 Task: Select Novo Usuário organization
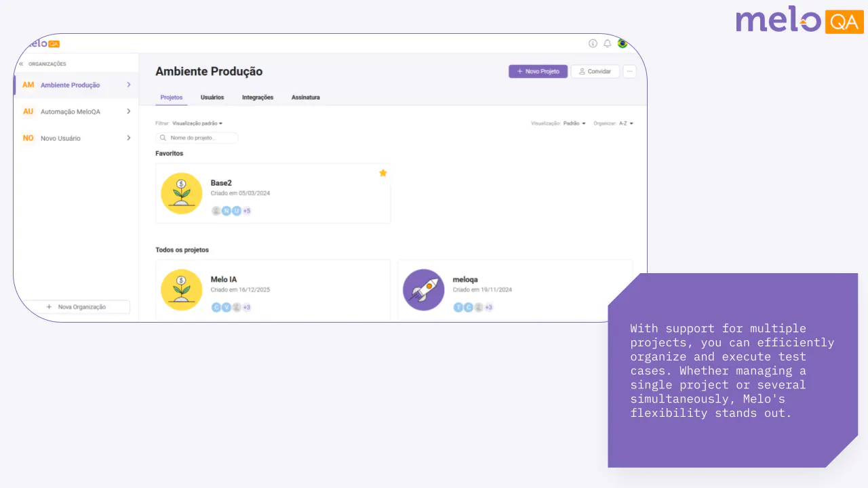coord(75,138)
